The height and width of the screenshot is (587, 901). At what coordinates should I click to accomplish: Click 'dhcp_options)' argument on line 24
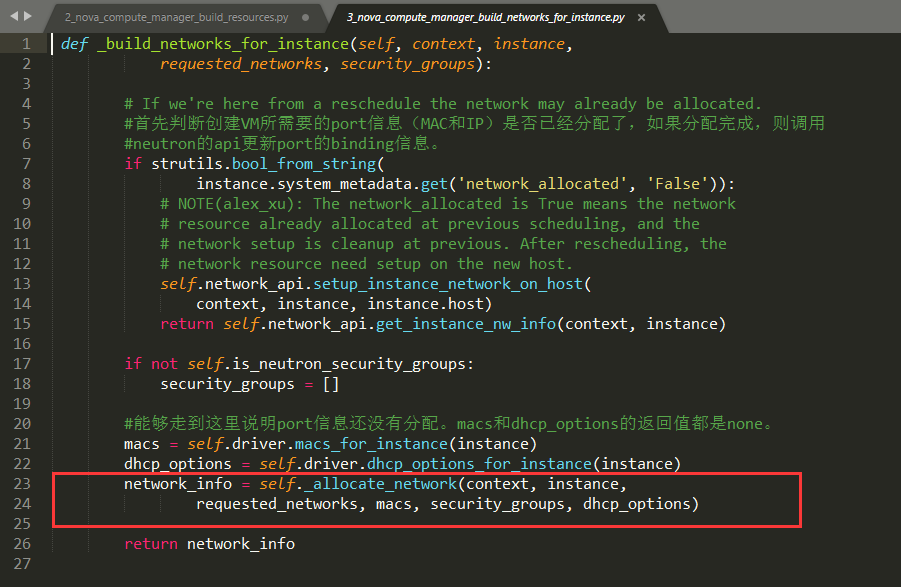(641, 504)
